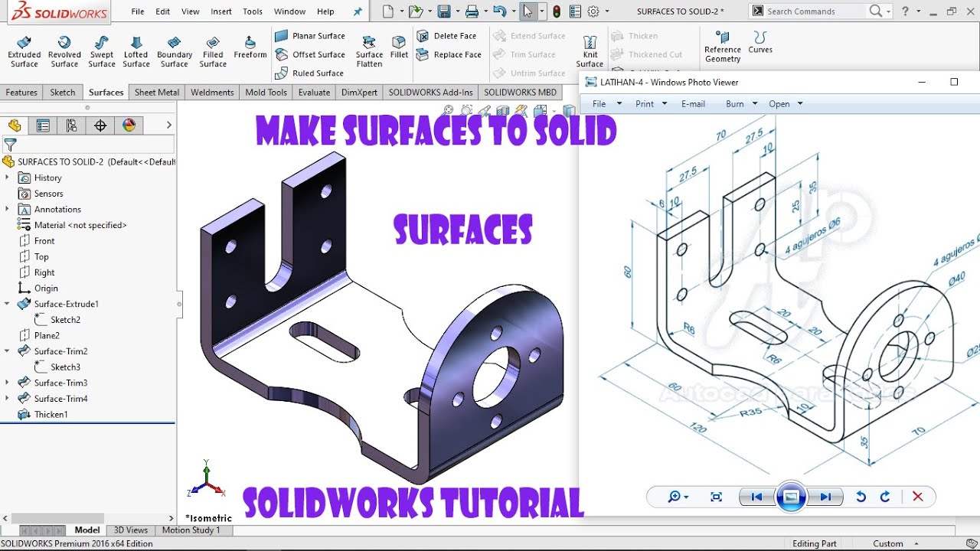Open the ConfigurationManager tab
Viewport: 980px width, 551px height.
71,126
